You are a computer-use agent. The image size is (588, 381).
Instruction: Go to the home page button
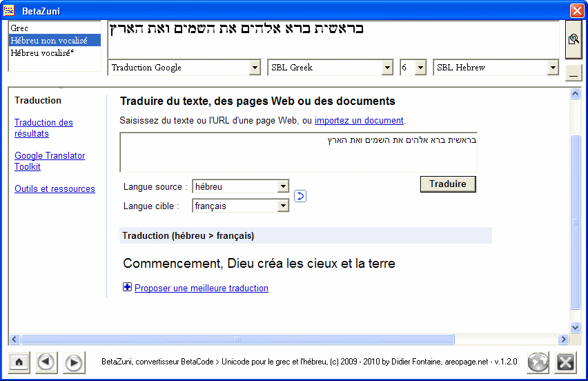click(x=19, y=362)
